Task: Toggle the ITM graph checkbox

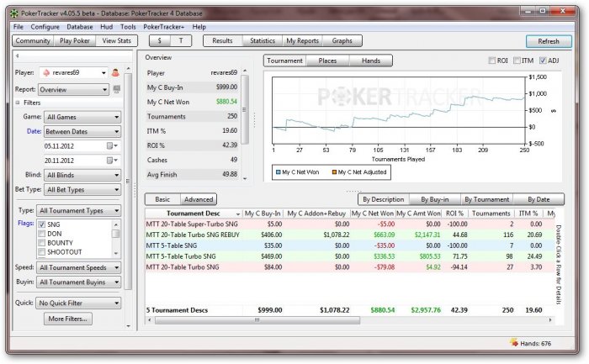Action: click(x=517, y=61)
